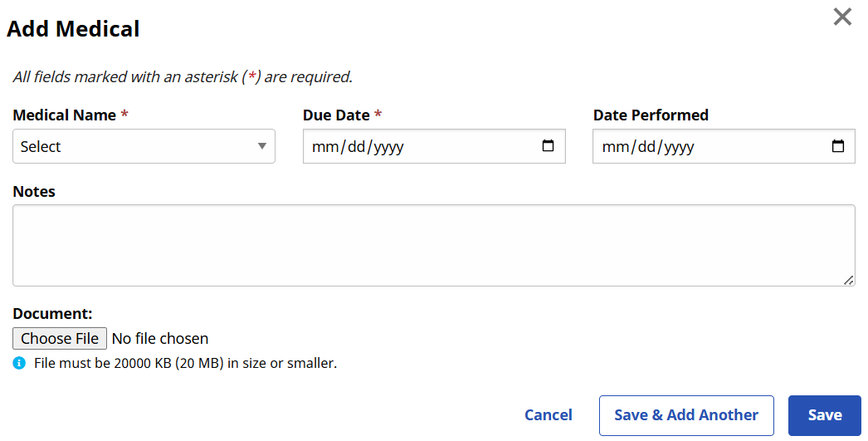Screen dimensions: 868x441
Task: Click the Medical Name field label
Action: [65, 115]
